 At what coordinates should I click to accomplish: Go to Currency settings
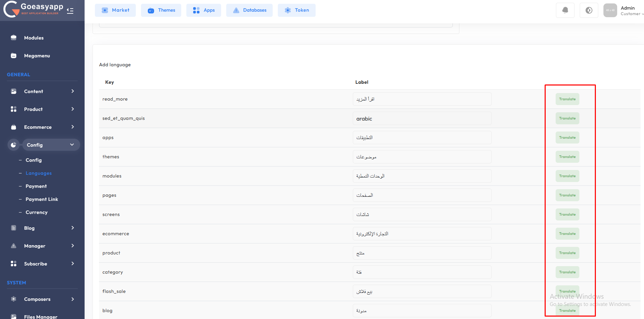(x=36, y=212)
